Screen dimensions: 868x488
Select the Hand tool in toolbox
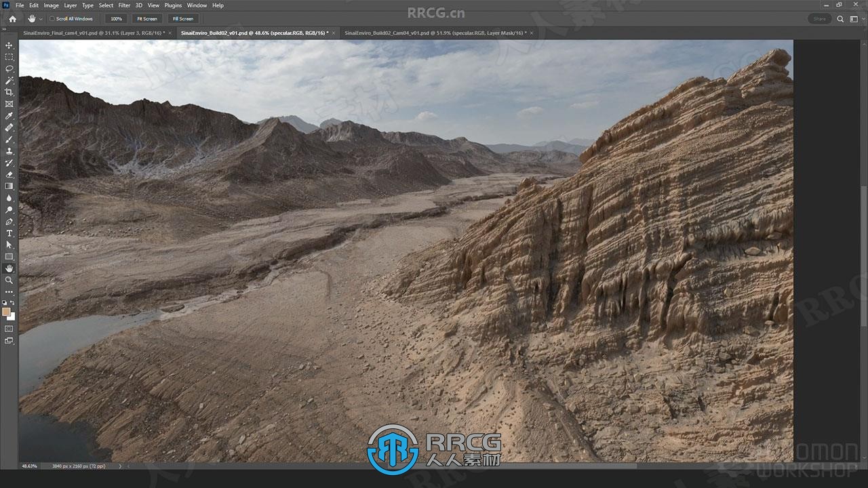pyautogui.click(x=9, y=268)
